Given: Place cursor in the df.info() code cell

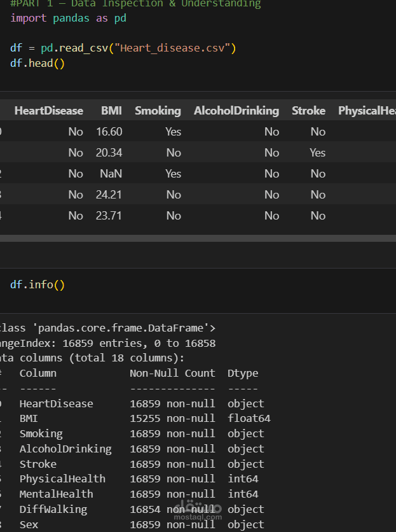Looking at the screenshot, I should point(38,284).
